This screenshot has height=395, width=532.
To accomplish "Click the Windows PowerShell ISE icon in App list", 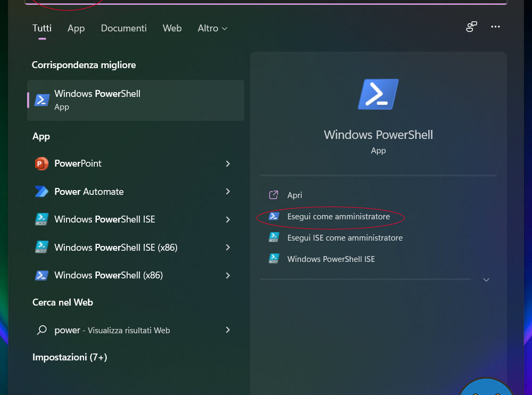I will pyautogui.click(x=41, y=219).
